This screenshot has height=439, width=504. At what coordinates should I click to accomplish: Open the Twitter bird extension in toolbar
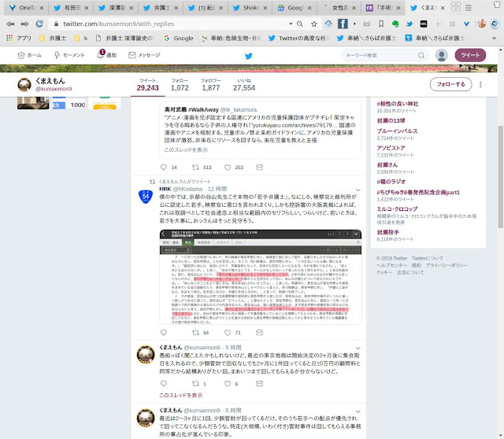(x=409, y=24)
